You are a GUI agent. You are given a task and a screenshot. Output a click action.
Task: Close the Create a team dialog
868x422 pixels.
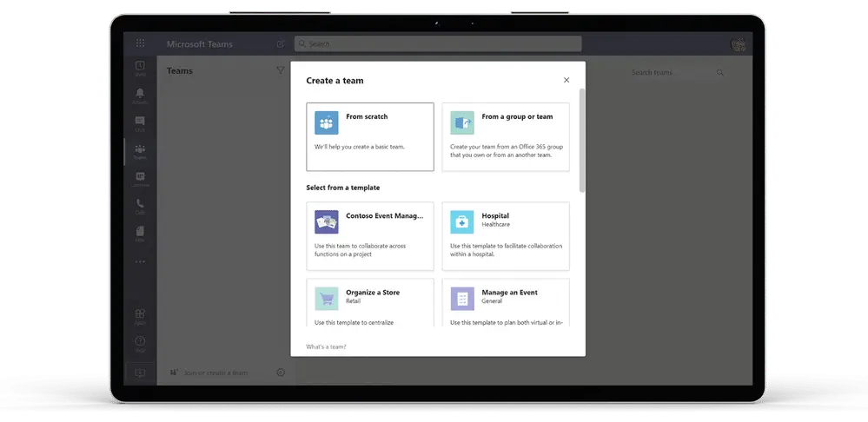[567, 80]
